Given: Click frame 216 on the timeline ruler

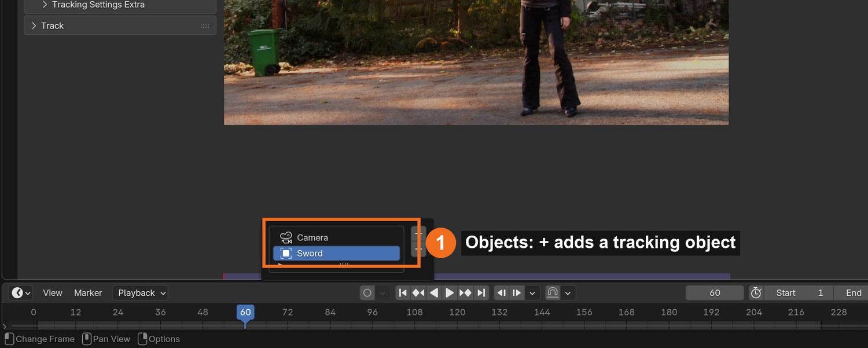Looking at the screenshot, I should 796,312.
